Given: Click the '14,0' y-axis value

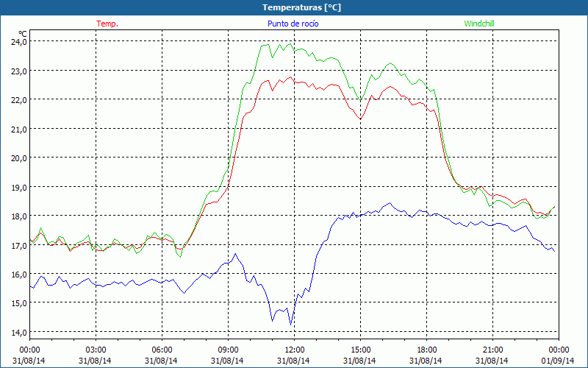Looking at the screenshot, I should tap(19, 333).
